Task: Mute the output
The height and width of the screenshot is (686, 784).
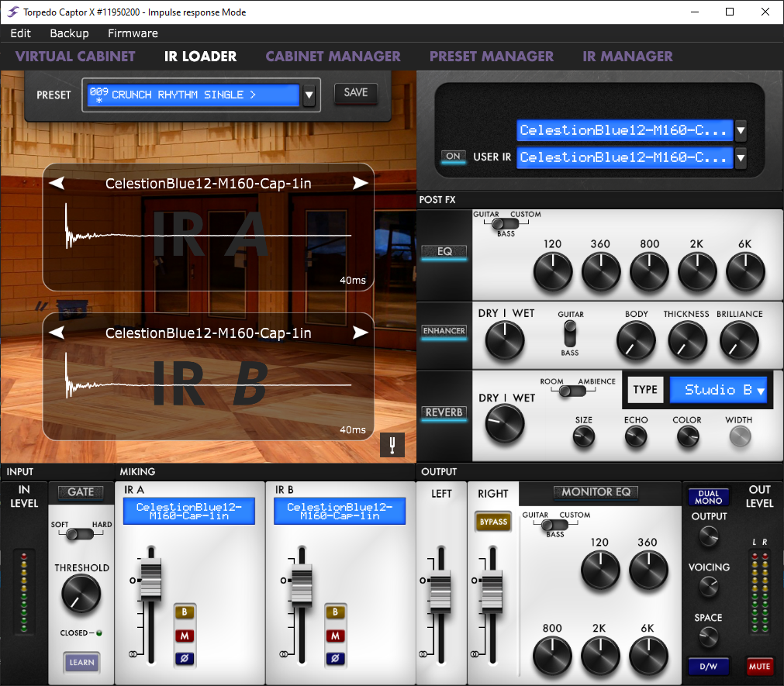Action: pyautogui.click(x=759, y=667)
